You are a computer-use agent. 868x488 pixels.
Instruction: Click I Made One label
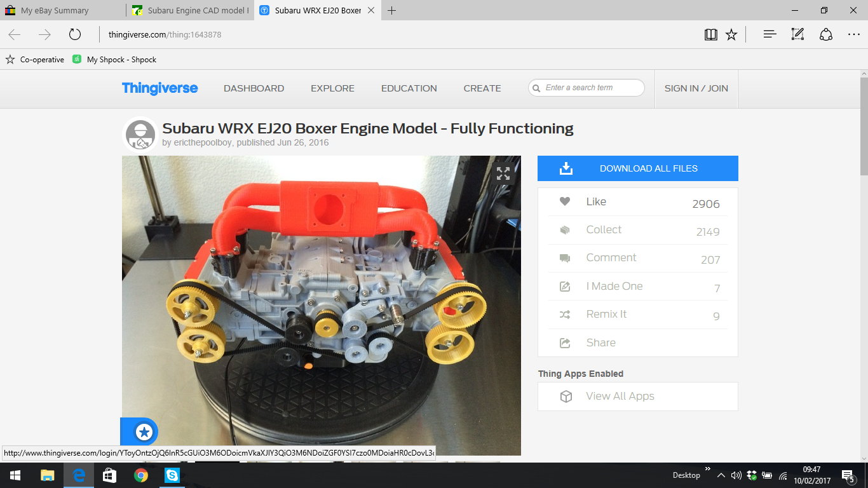pyautogui.click(x=614, y=286)
